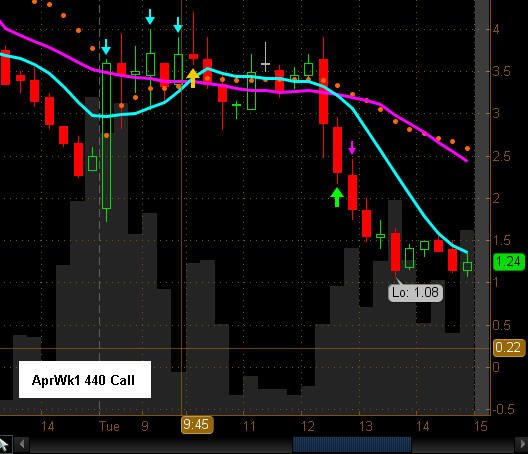Click the magenta down arrow signal
Viewport: 528px width, 454px height.
click(x=352, y=148)
